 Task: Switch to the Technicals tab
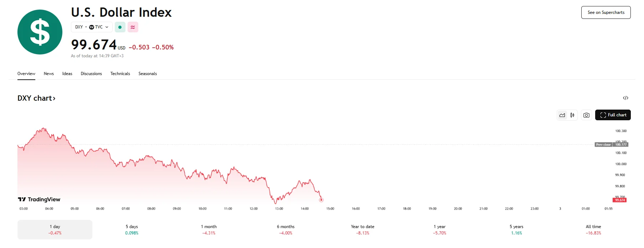pyautogui.click(x=120, y=74)
